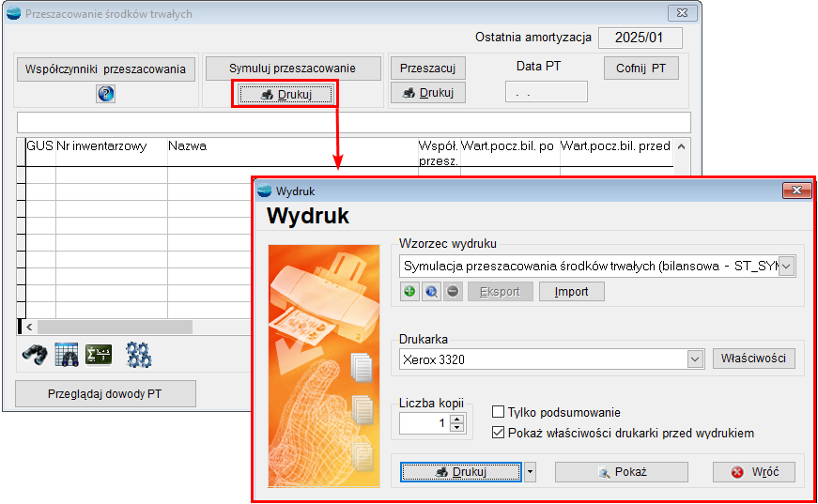Screen dimensions: 818x504
Task: Click Współczynniki przeszacowania button
Action: coord(106,69)
